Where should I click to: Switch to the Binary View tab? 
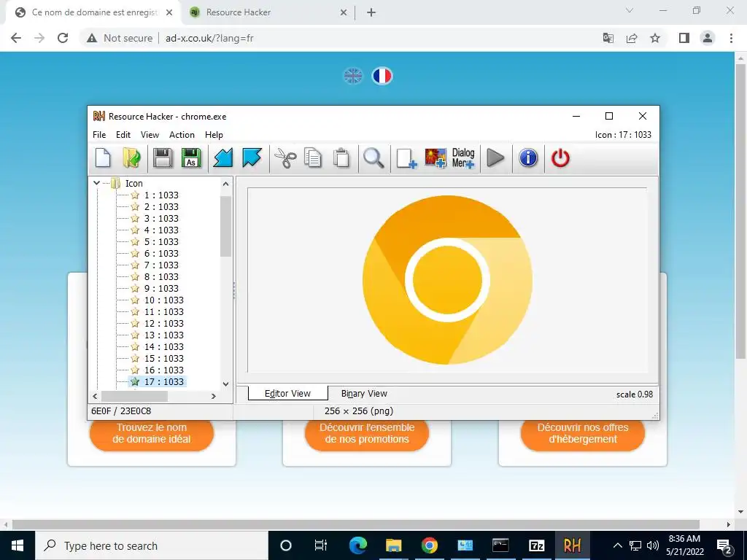(x=364, y=393)
